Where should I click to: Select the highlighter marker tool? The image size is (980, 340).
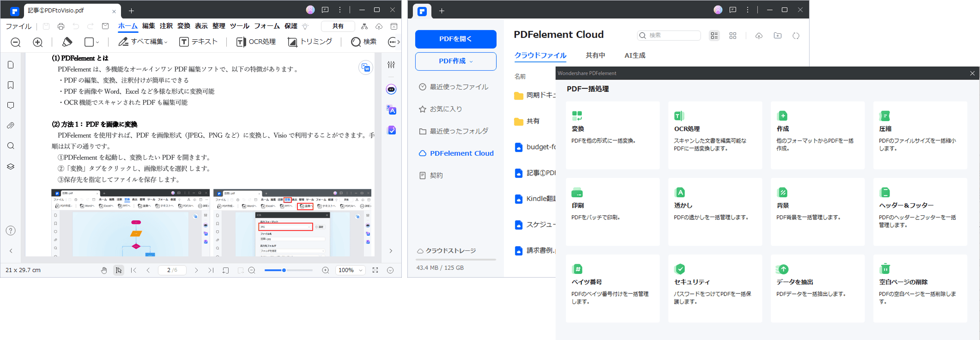(67, 42)
